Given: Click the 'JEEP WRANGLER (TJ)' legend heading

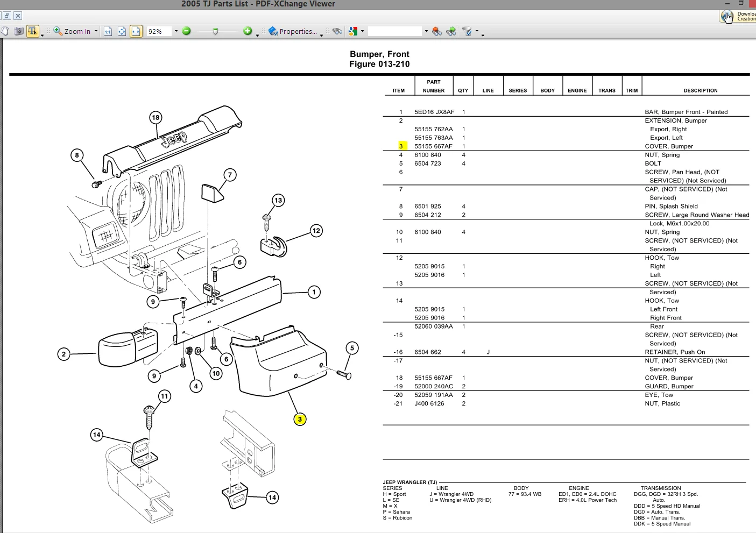Looking at the screenshot, I should coord(410,482).
